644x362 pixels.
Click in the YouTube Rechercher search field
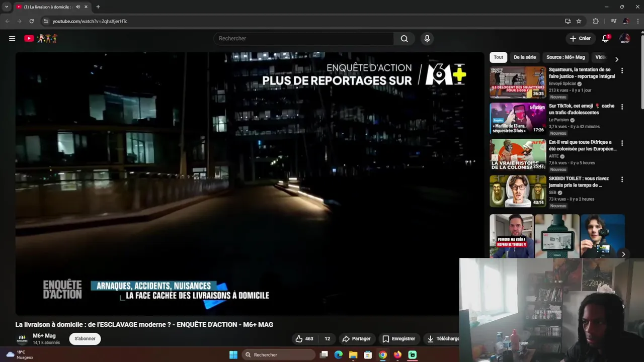point(304,39)
